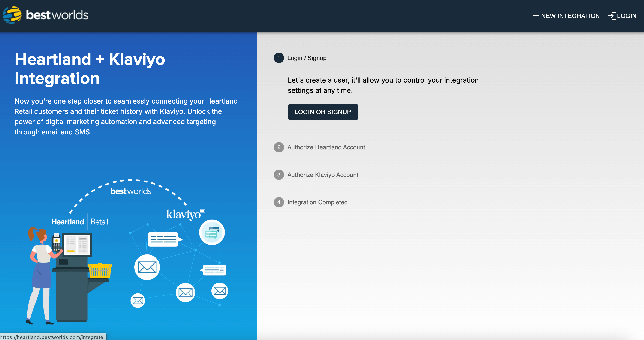Click the chat bubbles circle icon
The width and height of the screenshot is (644, 340).
click(212, 232)
